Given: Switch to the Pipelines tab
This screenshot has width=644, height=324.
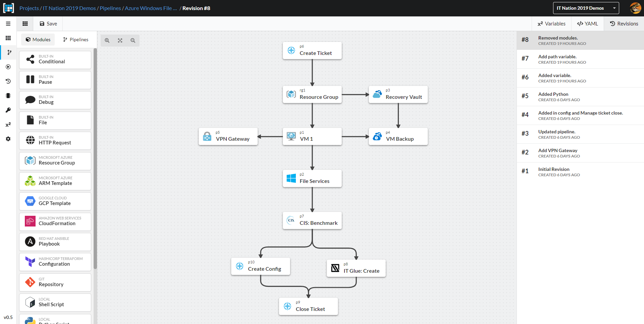Looking at the screenshot, I should 76,40.
